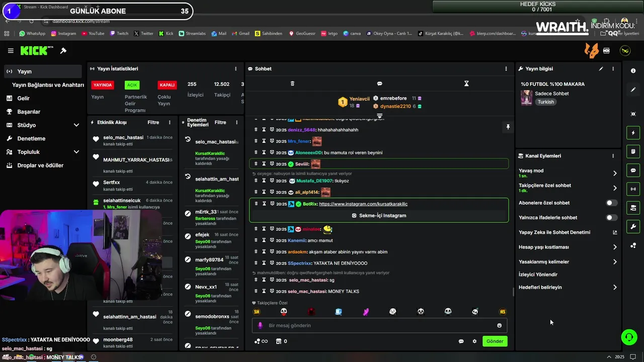
Task: Toggle the KAPALI Çoklu Yayın badge
Action: [x=167, y=85]
